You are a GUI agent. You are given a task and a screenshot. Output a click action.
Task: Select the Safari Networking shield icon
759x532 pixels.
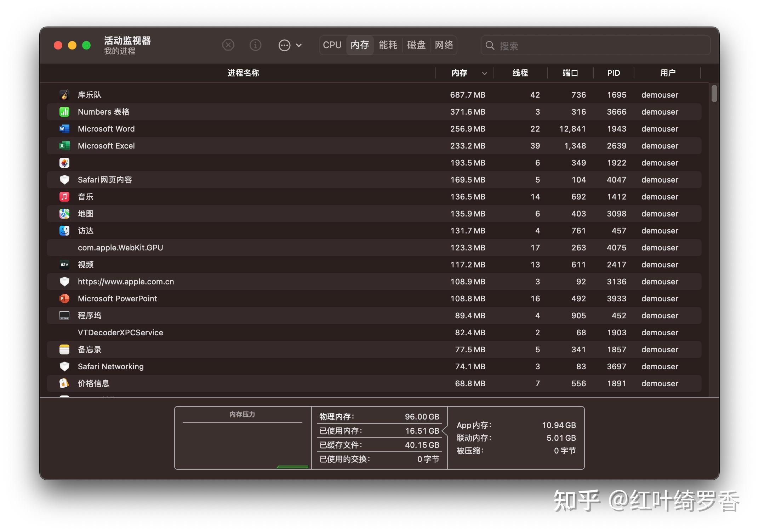pyautogui.click(x=64, y=366)
